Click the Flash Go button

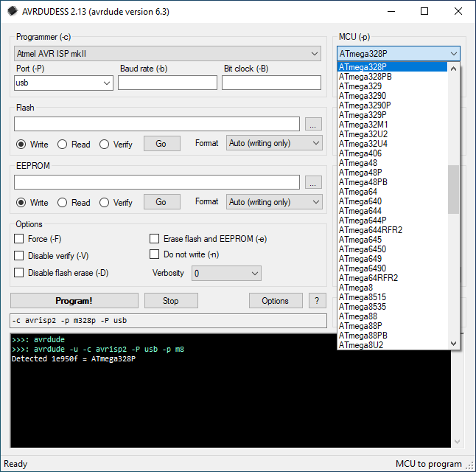[x=162, y=144]
